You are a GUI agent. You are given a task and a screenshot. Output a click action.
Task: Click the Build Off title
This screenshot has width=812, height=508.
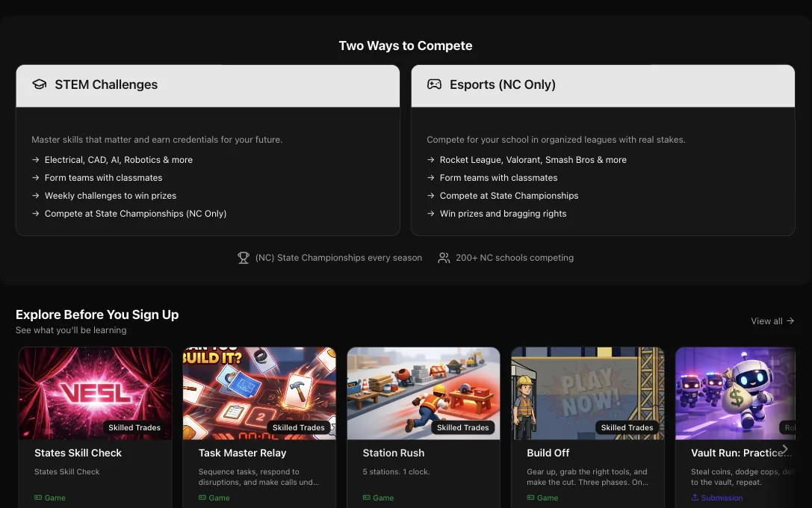pos(548,453)
